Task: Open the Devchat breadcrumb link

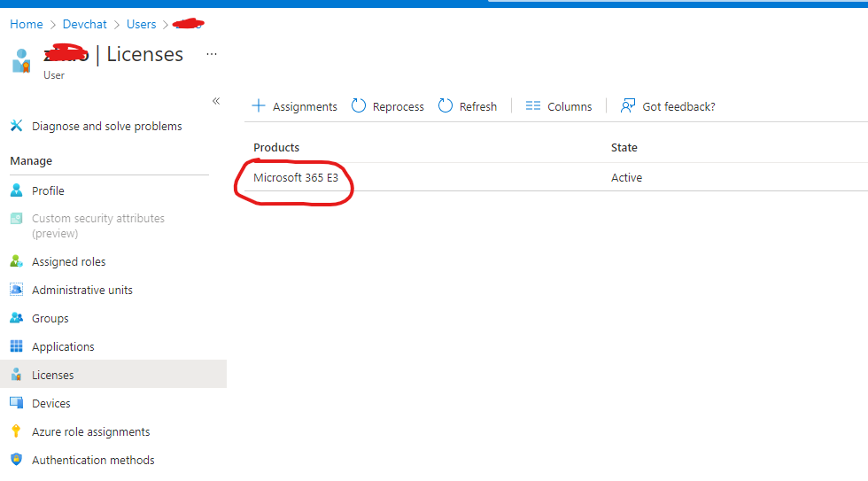Action: click(84, 24)
